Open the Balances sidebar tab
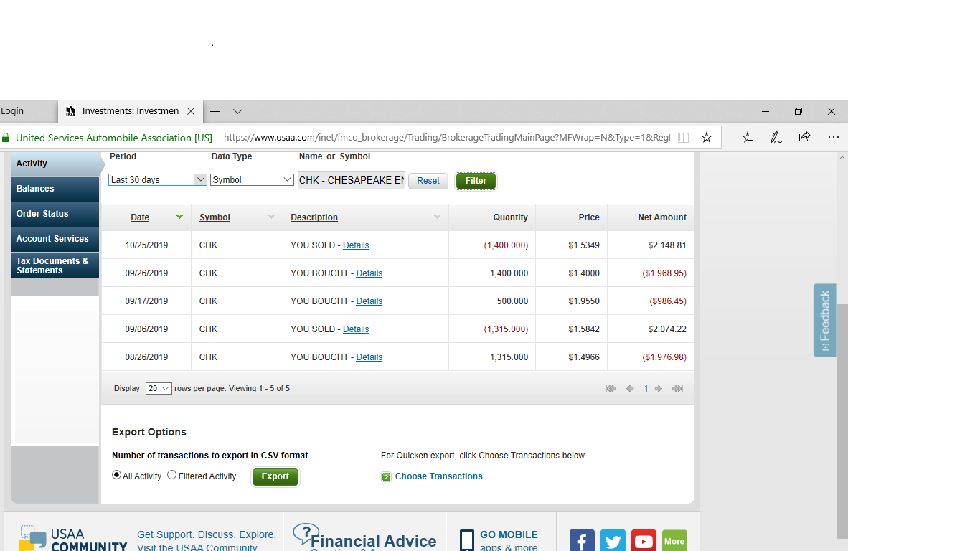This screenshot has width=980, height=551. [x=55, y=189]
